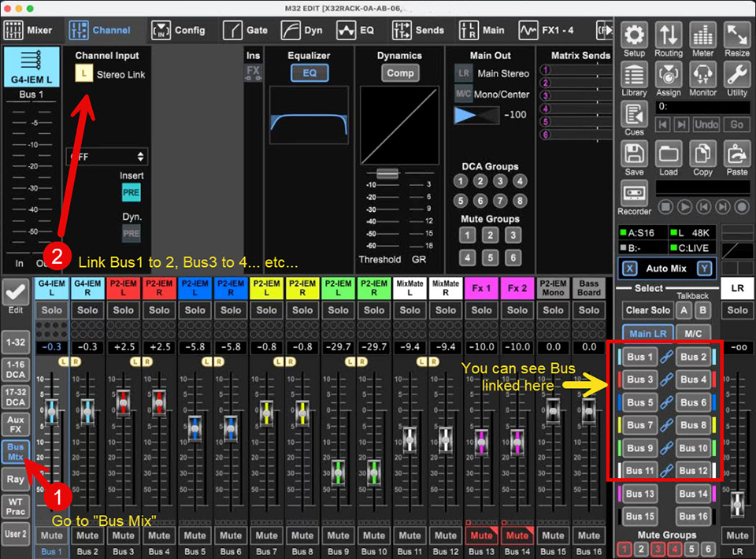
Task: Click the recorder play button
Action: 684,207
